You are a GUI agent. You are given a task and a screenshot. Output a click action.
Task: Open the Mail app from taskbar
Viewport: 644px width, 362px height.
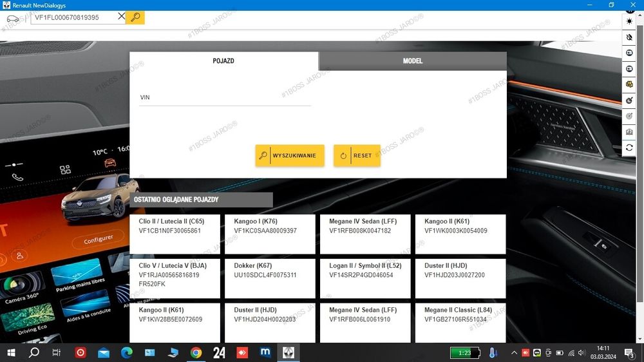coord(104,352)
